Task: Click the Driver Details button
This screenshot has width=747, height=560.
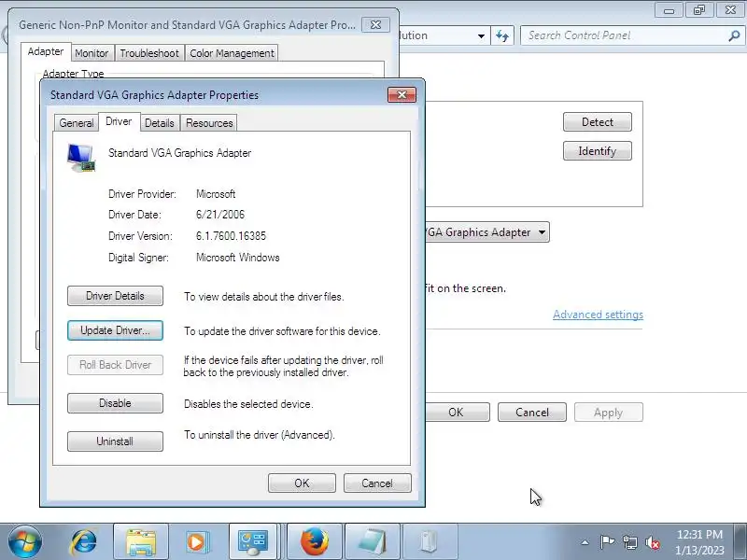Action: pyautogui.click(x=115, y=296)
